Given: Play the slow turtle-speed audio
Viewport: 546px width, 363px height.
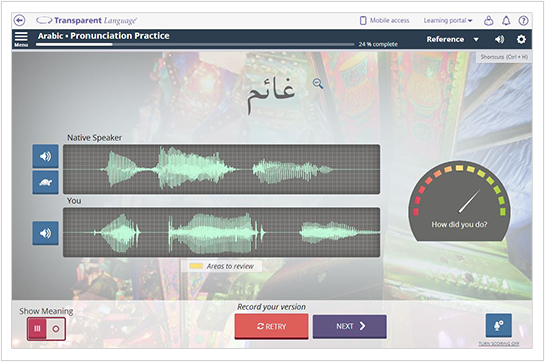Looking at the screenshot, I should (45, 182).
